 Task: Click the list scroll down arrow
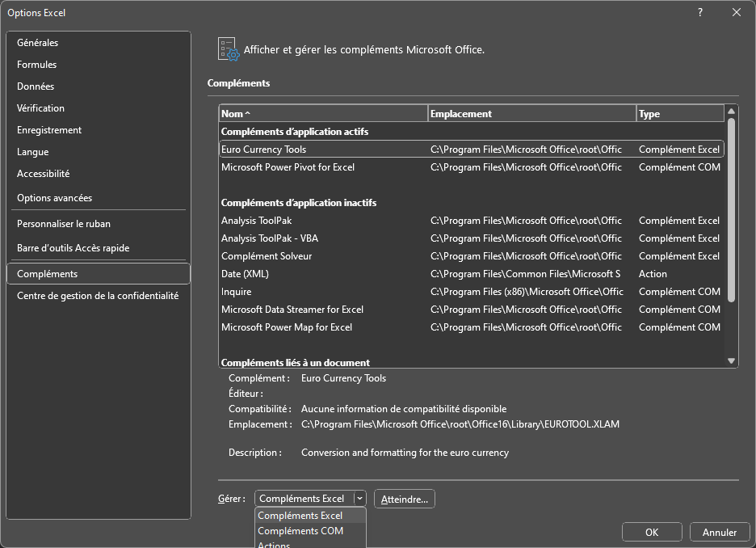point(731,360)
